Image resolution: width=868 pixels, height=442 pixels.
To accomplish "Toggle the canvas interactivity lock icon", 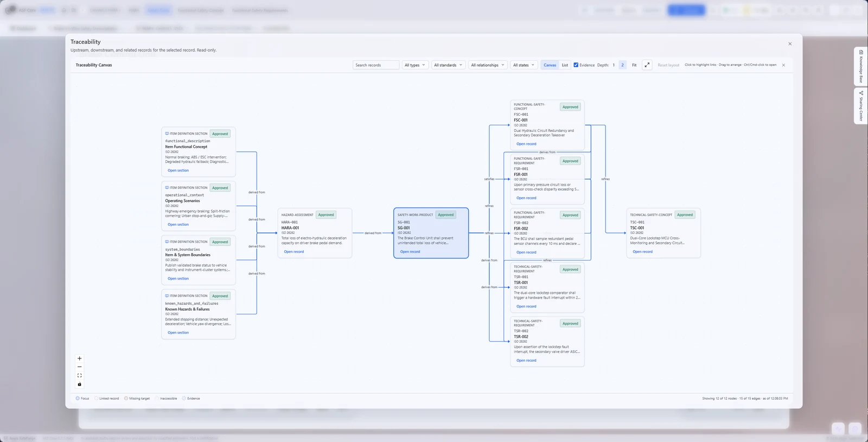I will click(x=79, y=384).
